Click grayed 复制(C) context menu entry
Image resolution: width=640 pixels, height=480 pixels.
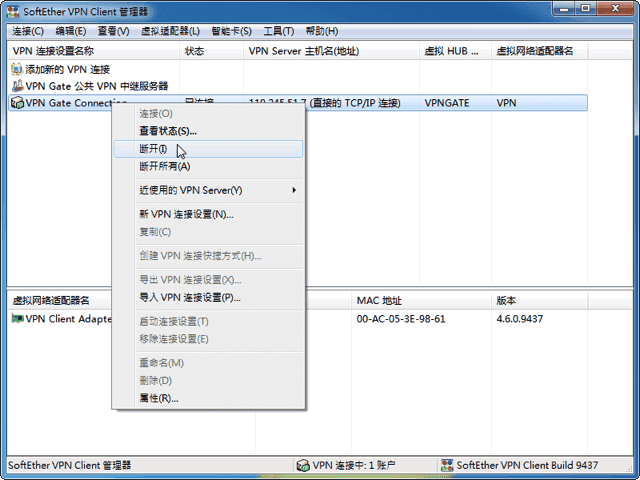[208, 232]
